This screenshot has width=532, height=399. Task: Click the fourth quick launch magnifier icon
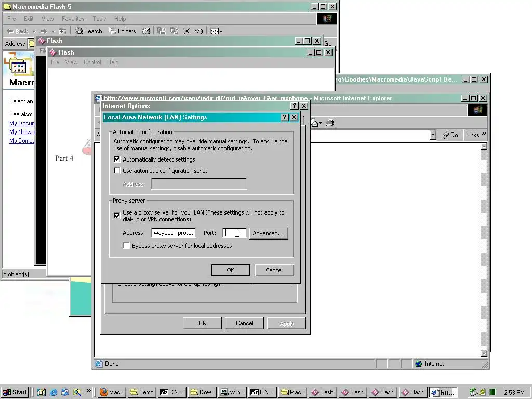click(77, 392)
